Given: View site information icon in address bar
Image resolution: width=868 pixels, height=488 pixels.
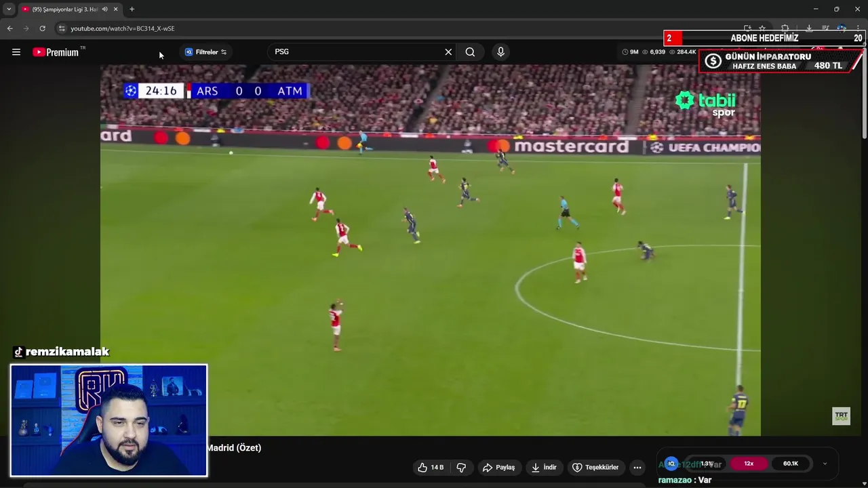Looking at the screenshot, I should (62, 28).
